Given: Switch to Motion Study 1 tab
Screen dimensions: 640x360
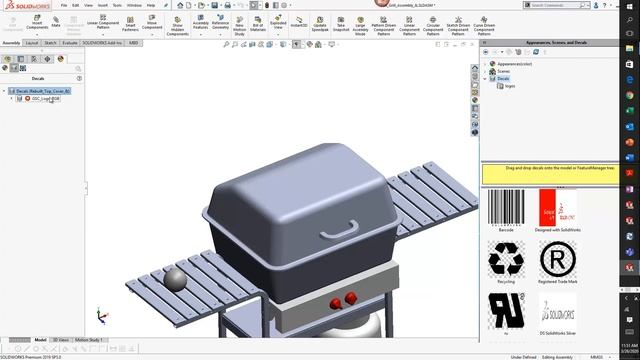Looking at the screenshot, I should [89, 340].
